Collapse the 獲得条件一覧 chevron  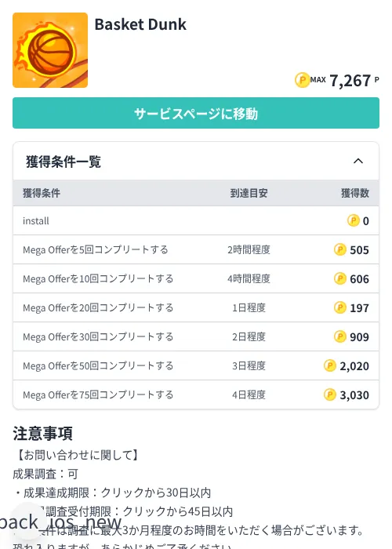pyautogui.click(x=358, y=161)
